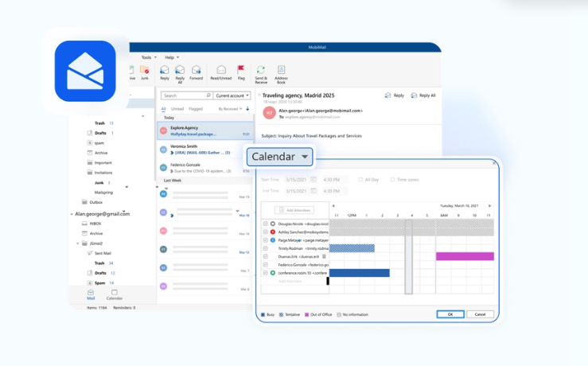Toggle the All Day checkbox

tap(360, 180)
